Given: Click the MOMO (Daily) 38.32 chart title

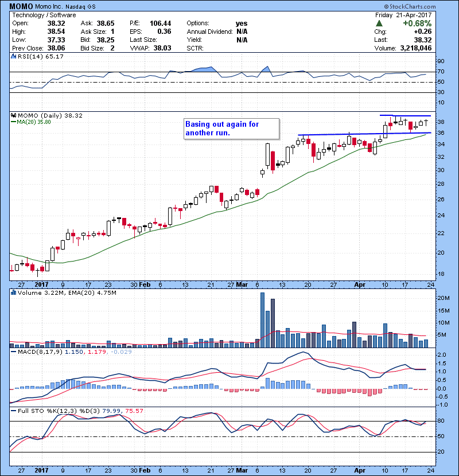Looking at the screenshot, I should click(50, 115).
